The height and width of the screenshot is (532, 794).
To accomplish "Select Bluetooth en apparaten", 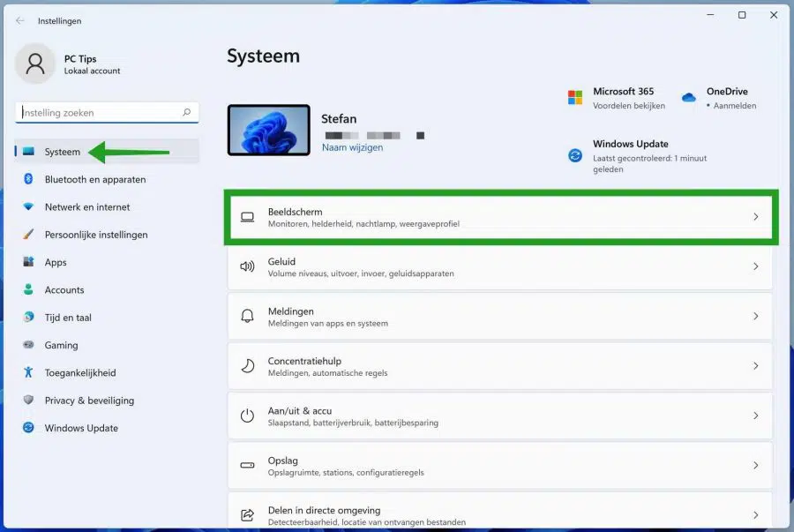I will tap(107, 179).
